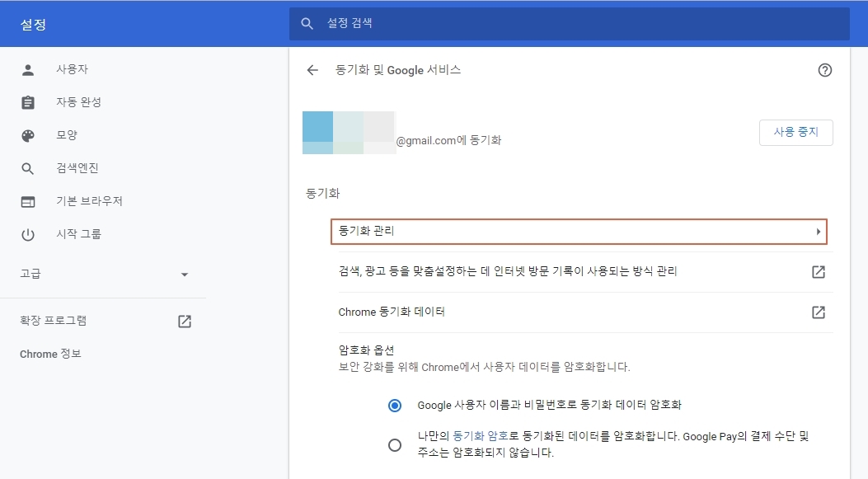Image resolution: width=868 pixels, height=479 pixels.
Task: Click the power icon beside 시작 그룹
Action: click(x=28, y=235)
